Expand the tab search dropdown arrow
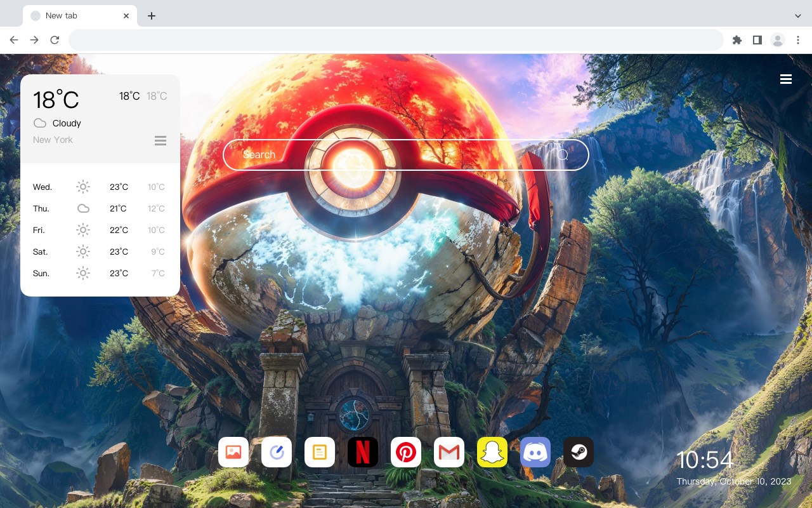 coord(798,16)
